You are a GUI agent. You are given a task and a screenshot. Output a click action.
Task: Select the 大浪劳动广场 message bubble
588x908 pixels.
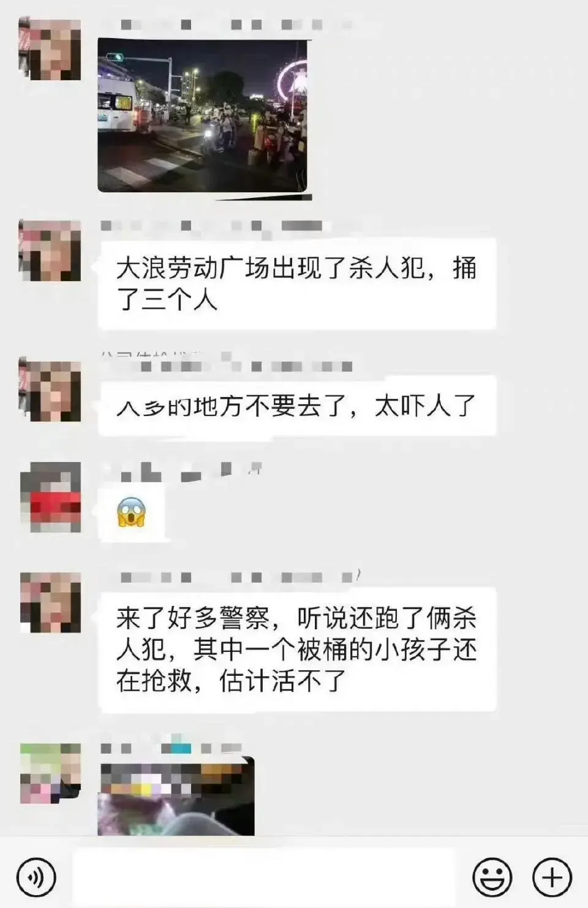[297, 284]
